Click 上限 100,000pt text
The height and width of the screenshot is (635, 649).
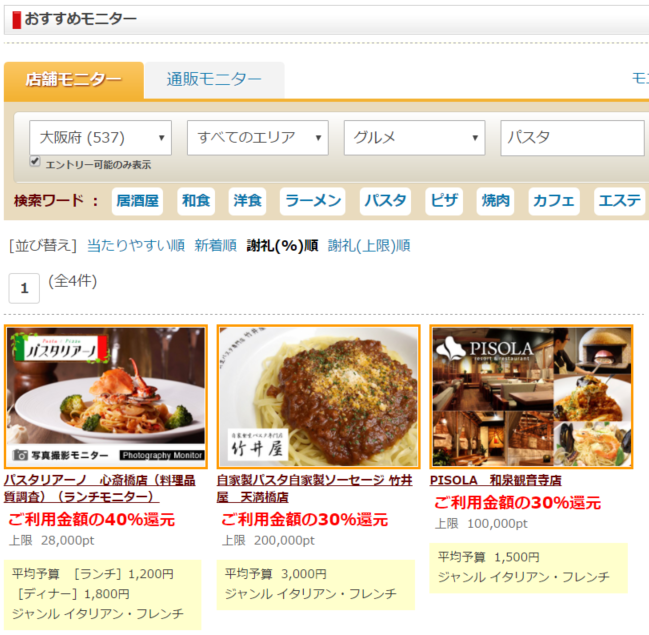[x=481, y=524]
